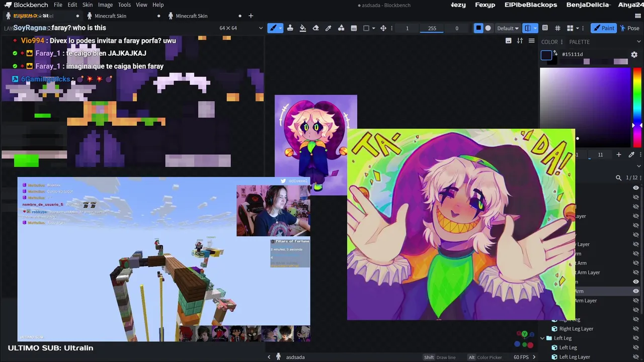
Task: Toggle visibility of Right Leg Layer
Action: (636, 329)
